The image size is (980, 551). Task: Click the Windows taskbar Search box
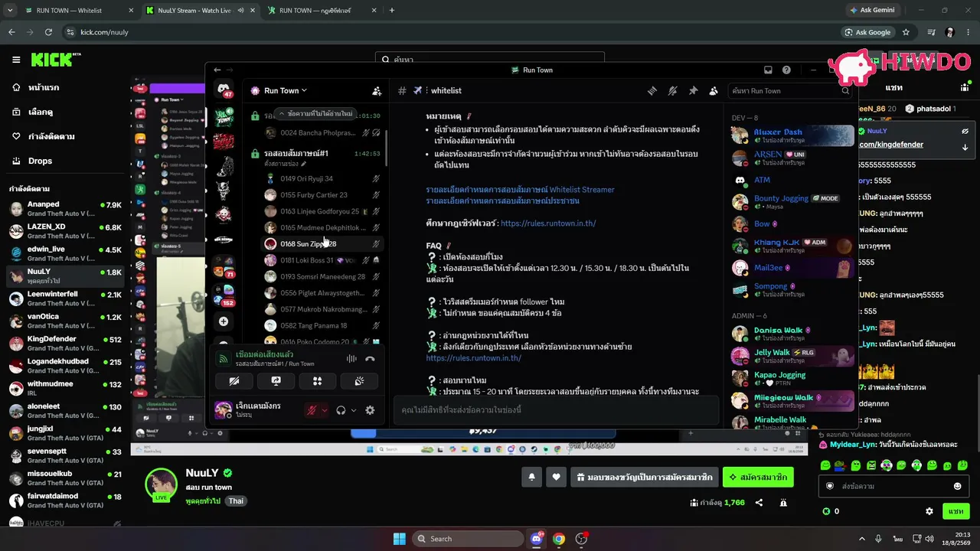pyautogui.click(x=468, y=539)
